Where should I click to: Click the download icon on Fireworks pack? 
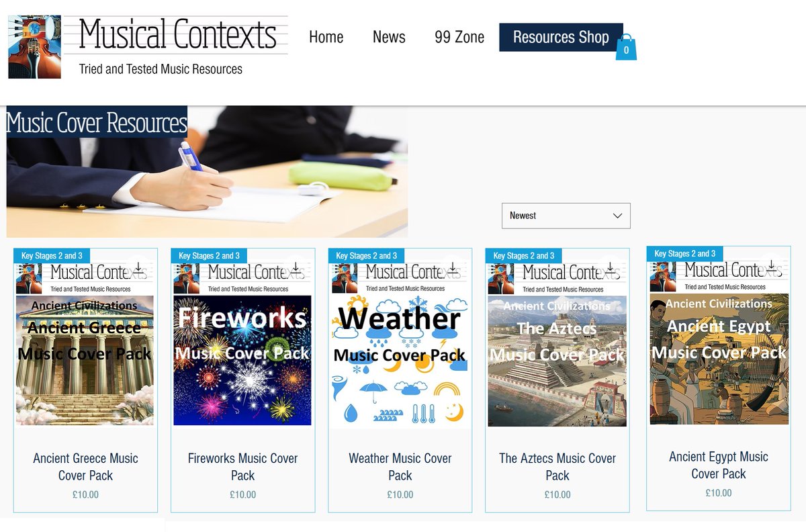pyautogui.click(x=296, y=267)
